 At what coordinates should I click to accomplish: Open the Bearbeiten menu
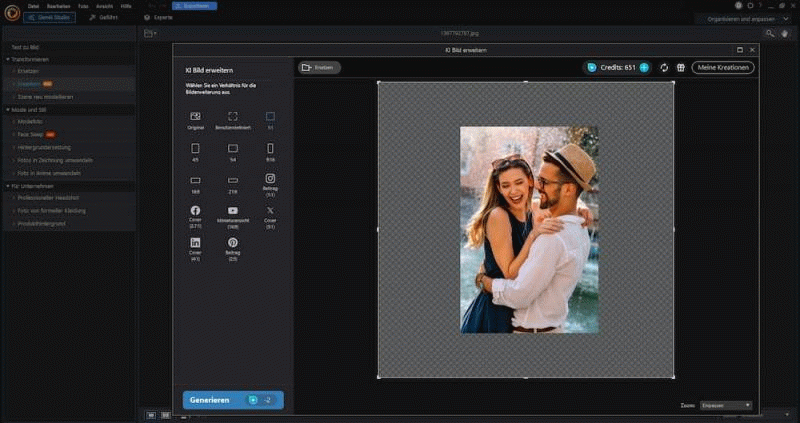[x=59, y=6]
